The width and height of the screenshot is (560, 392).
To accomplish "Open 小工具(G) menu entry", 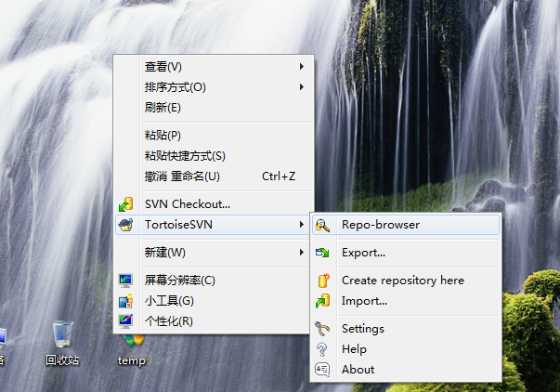I will click(x=214, y=301).
